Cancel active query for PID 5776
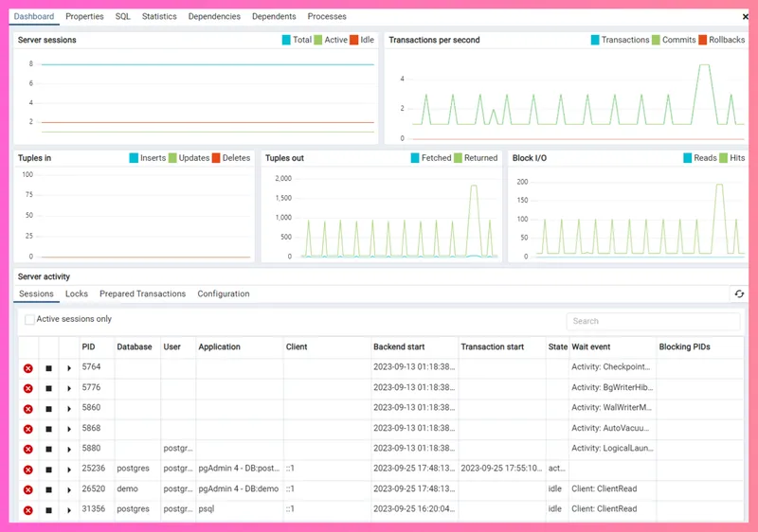Viewport: 758px width, 532px height. click(49, 389)
